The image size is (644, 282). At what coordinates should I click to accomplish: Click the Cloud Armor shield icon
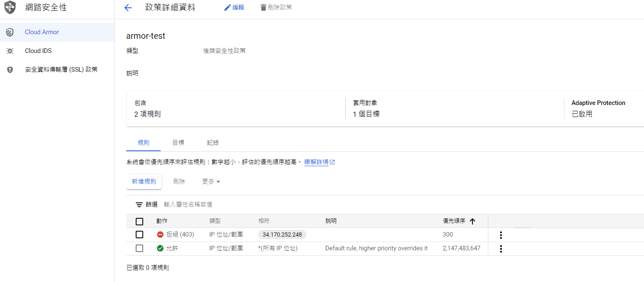(10, 32)
